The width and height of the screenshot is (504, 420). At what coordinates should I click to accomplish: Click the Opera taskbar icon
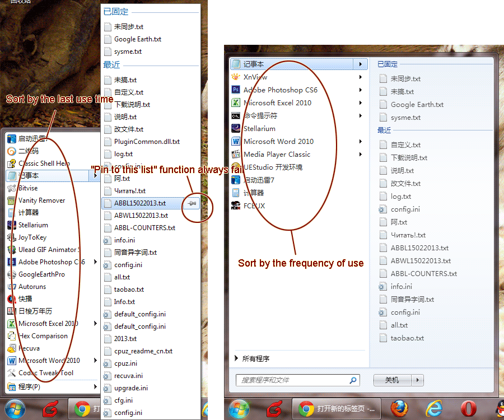pos(468,409)
